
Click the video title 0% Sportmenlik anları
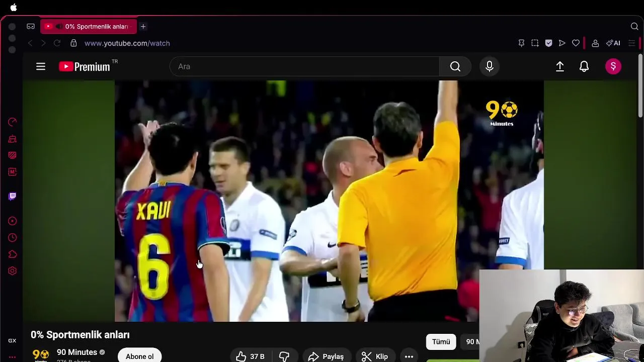click(80, 335)
